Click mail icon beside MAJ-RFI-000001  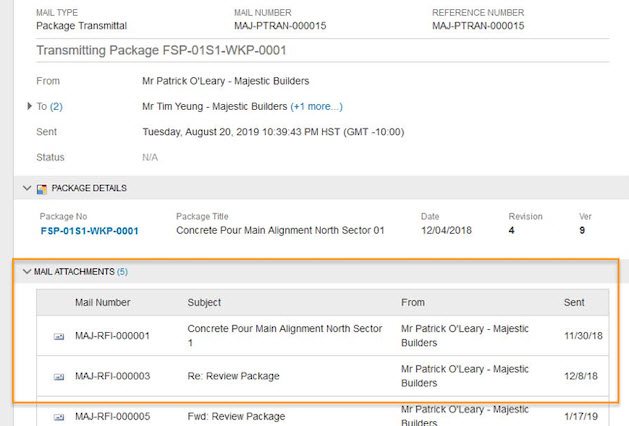59,337
